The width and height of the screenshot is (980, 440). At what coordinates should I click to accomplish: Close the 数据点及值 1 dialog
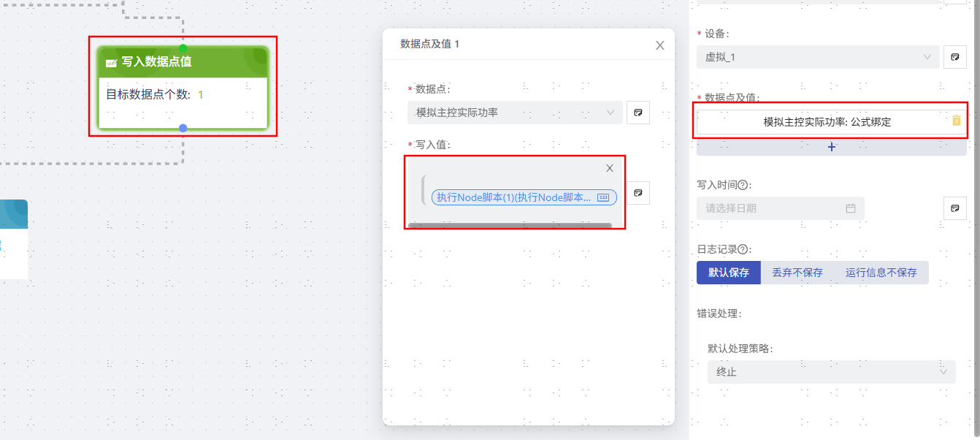tap(660, 45)
